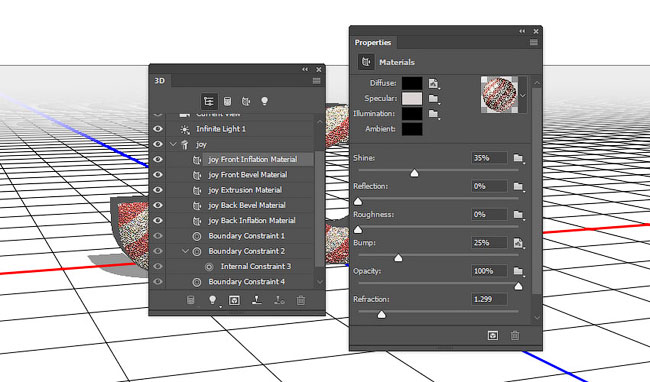Toggle eye for joy Extrusion Material
Viewport: 650px width, 382px height.
coord(158,190)
